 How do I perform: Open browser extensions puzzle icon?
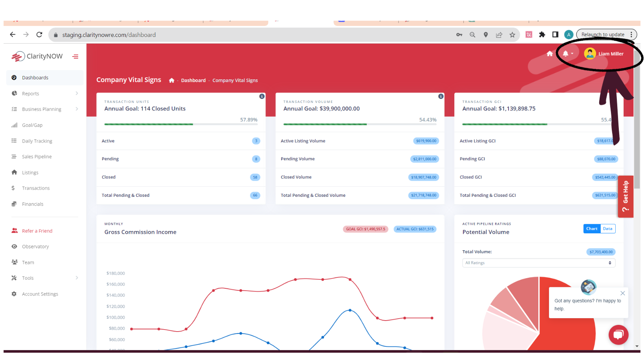click(542, 35)
